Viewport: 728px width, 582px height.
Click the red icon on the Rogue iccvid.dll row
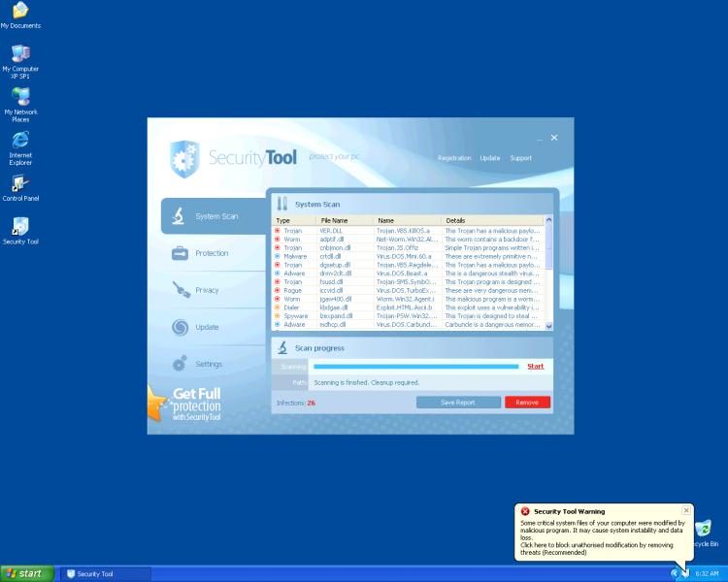(278, 290)
